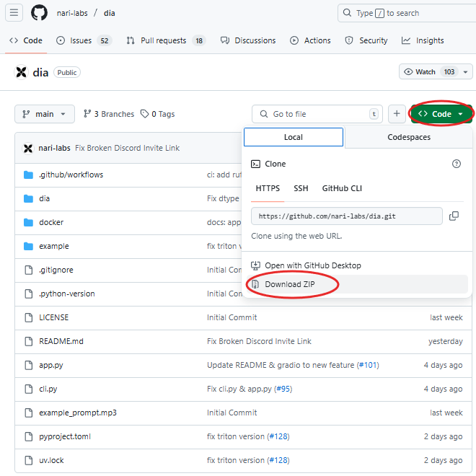Open commit message Fix Broken Discord Invite Link at top
This screenshot has height=476, width=476.
pyautogui.click(x=127, y=148)
